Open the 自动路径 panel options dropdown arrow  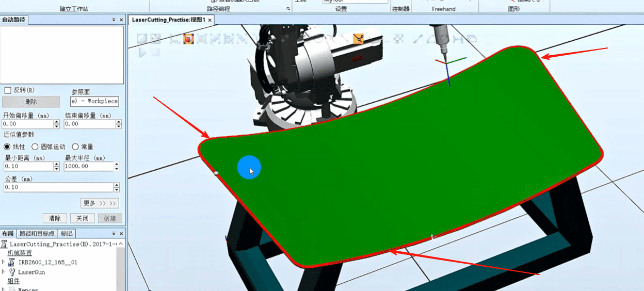tap(114, 20)
